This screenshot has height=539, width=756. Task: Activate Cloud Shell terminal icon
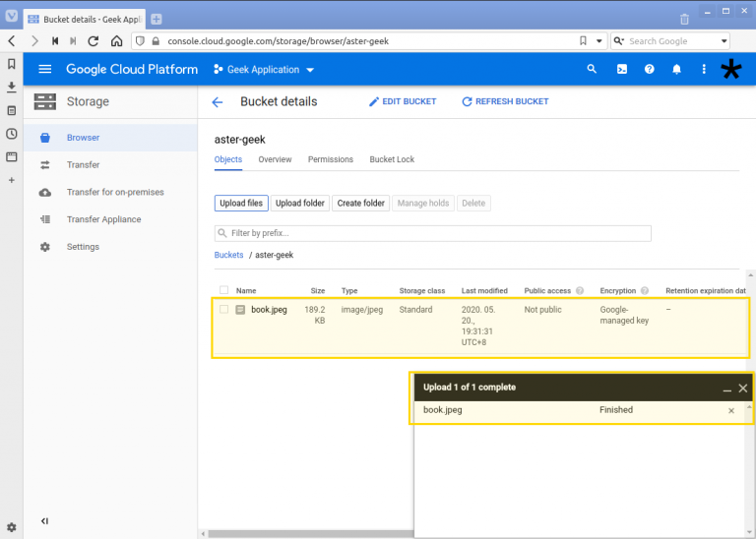tap(622, 70)
